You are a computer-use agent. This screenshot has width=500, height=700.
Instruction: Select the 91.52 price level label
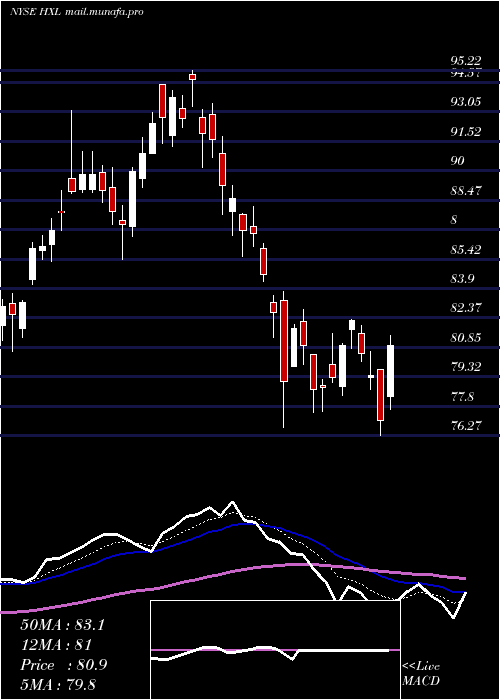click(x=466, y=132)
